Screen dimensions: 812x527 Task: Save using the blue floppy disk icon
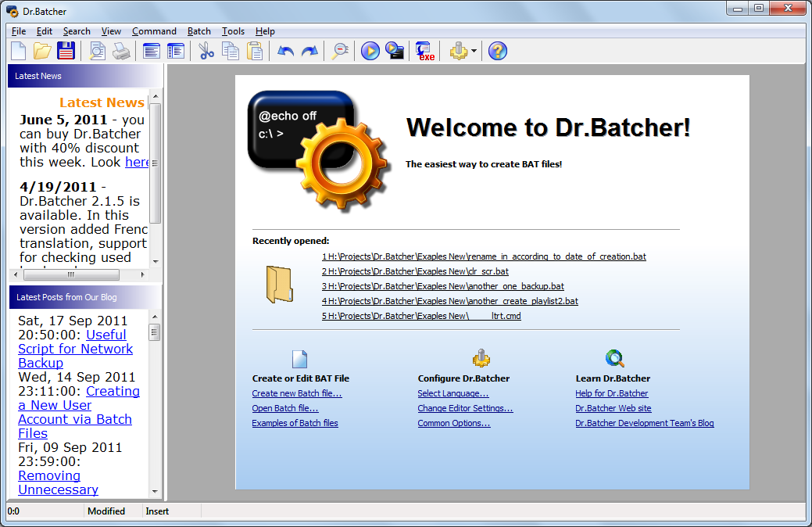click(x=66, y=51)
